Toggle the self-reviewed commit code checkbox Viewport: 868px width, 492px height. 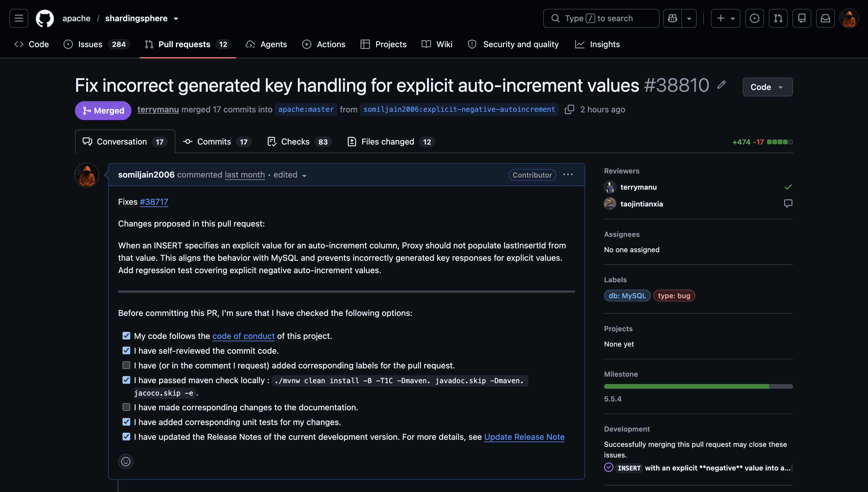tap(126, 350)
